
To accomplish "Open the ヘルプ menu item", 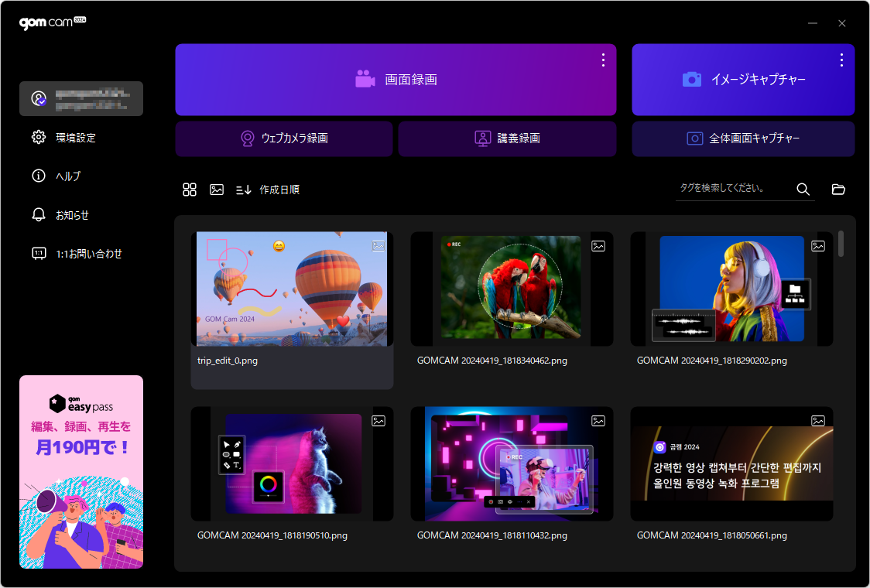I will [67, 176].
